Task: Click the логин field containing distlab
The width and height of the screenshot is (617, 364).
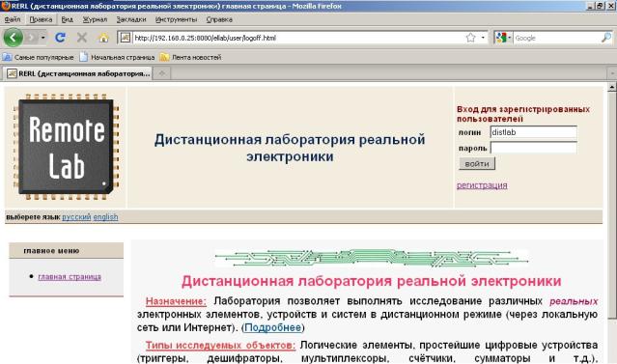Action: tap(533, 132)
